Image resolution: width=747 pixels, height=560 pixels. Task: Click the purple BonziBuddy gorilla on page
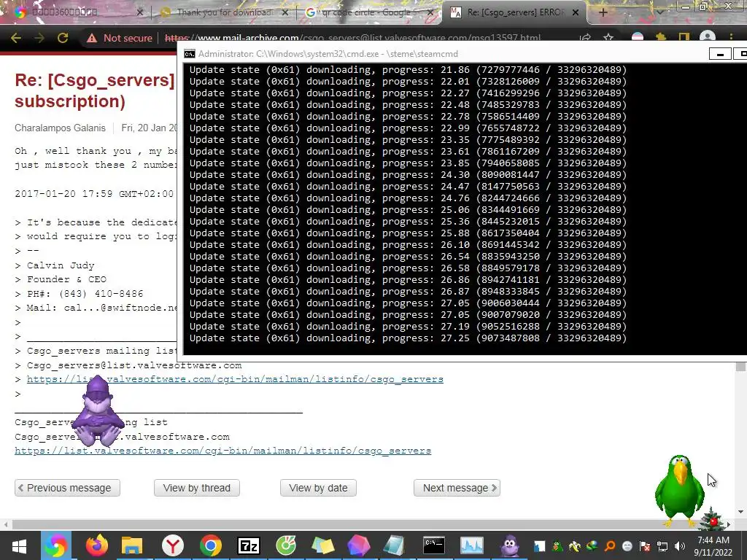tap(97, 410)
